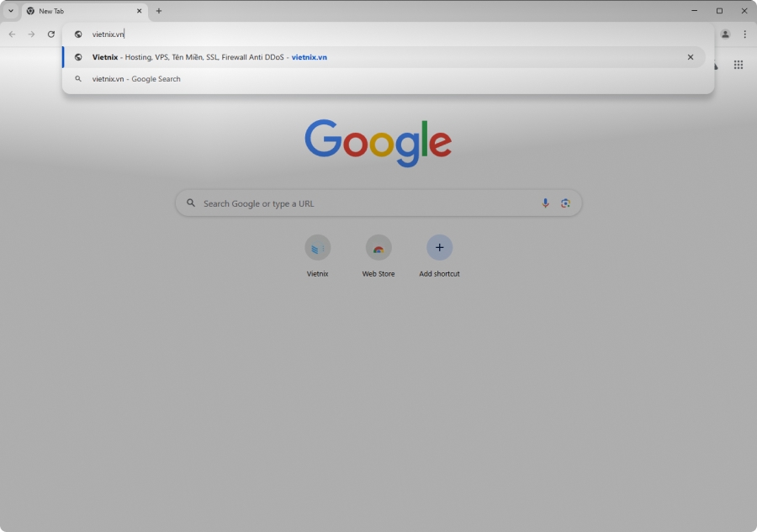
Task: Start voice search with microphone icon
Action: 545,203
